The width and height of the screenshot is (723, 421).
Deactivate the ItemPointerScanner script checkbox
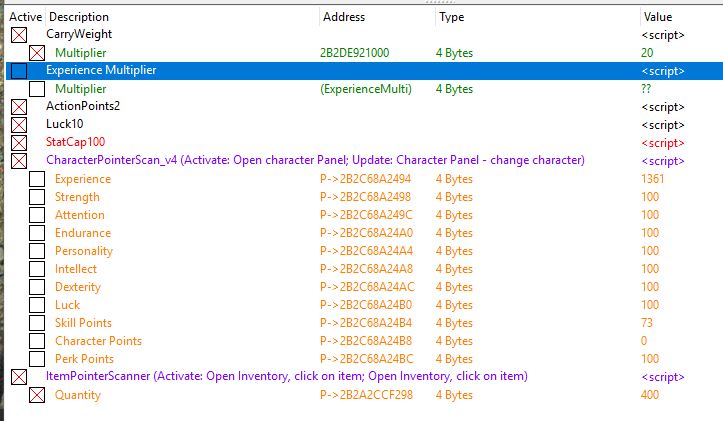point(19,377)
